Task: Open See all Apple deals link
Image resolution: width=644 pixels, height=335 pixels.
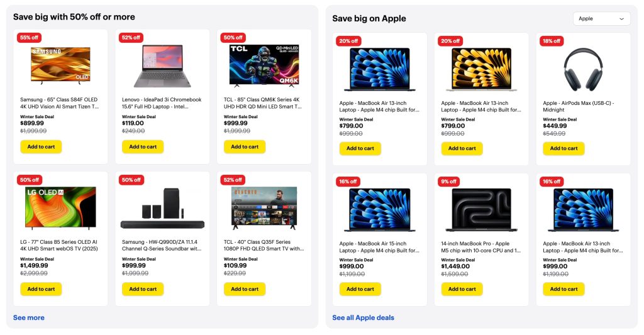Action: pyautogui.click(x=363, y=317)
